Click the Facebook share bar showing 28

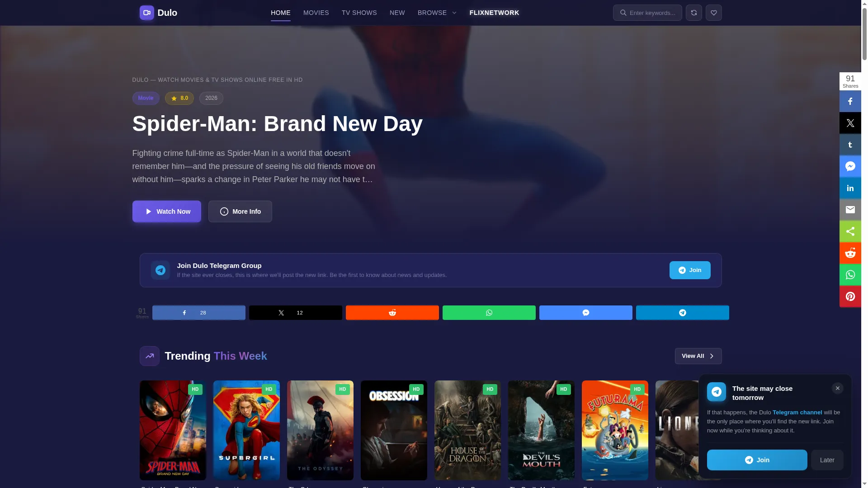pos(199,313)
